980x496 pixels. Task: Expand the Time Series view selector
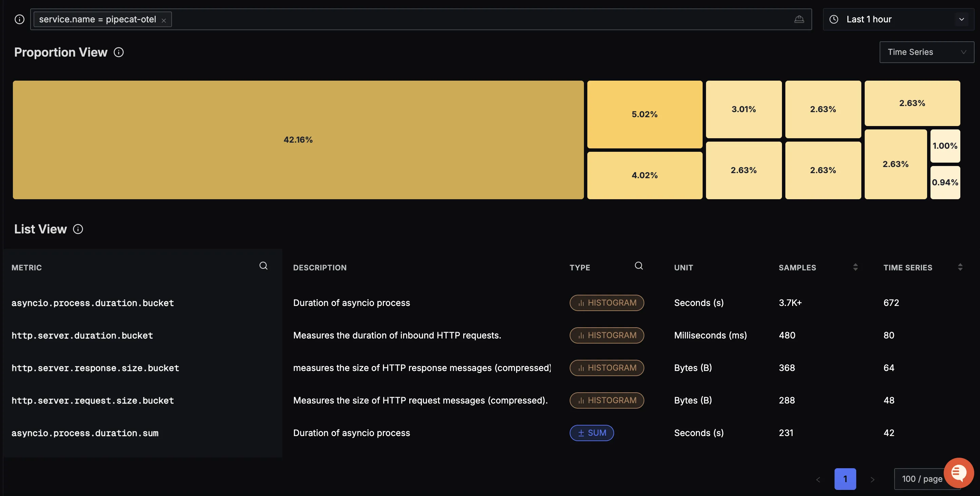[926, 52]
